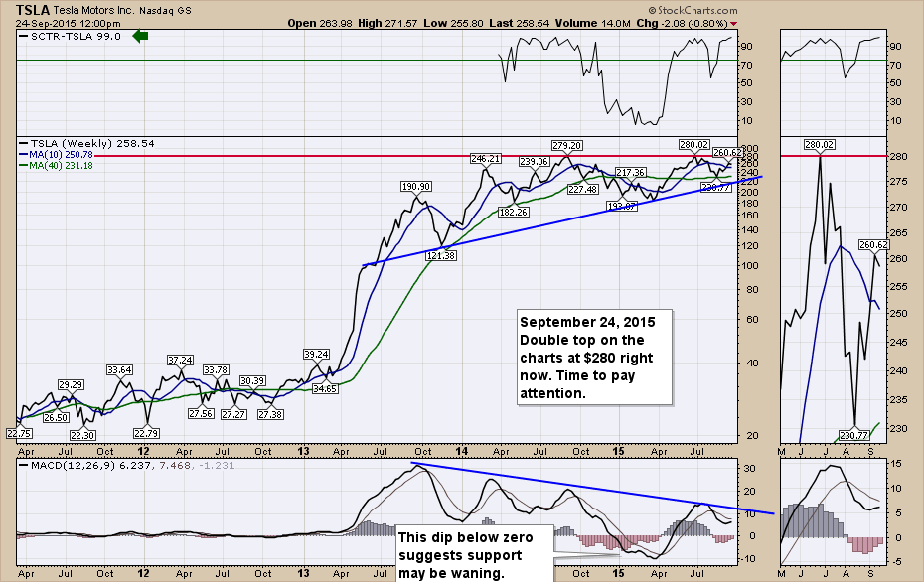Click the Nasdaq GS exchange label

pyautogui.click(x=165, y=11)
